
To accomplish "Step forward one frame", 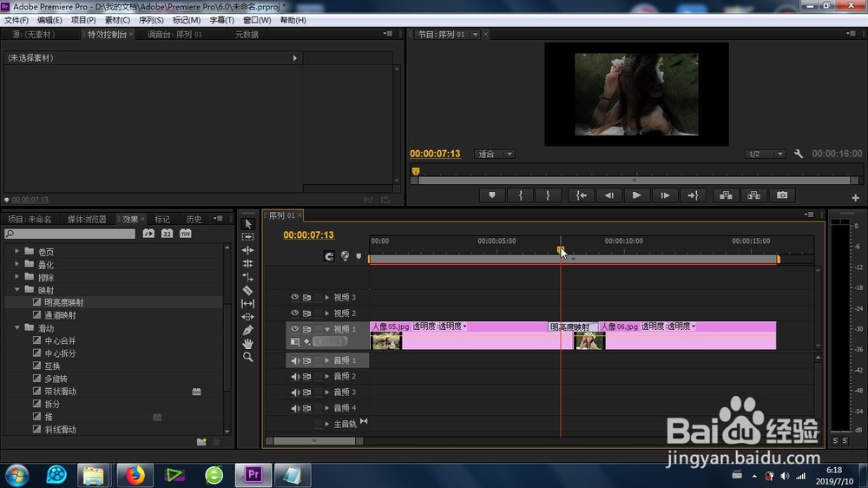I will click(665, 195).
